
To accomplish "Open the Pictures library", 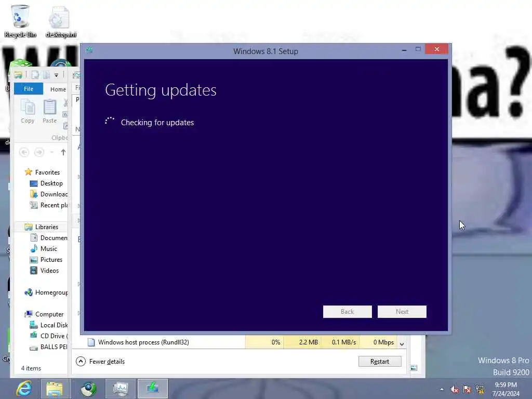I will click(x=46, y=260).
